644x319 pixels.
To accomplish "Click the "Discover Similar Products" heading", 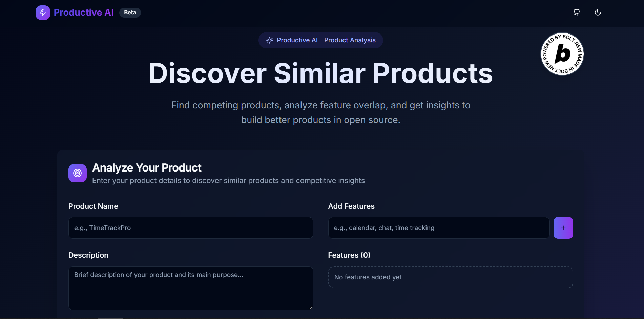I will point(320,73).
